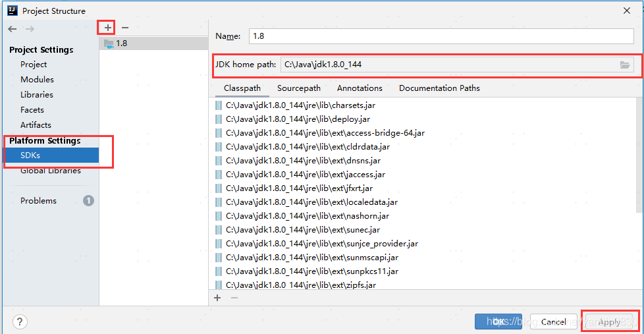The width and height of the screenshot is (644, 334).
Task: Switch to the Documentation Paths tab
Action: [439, 88]
